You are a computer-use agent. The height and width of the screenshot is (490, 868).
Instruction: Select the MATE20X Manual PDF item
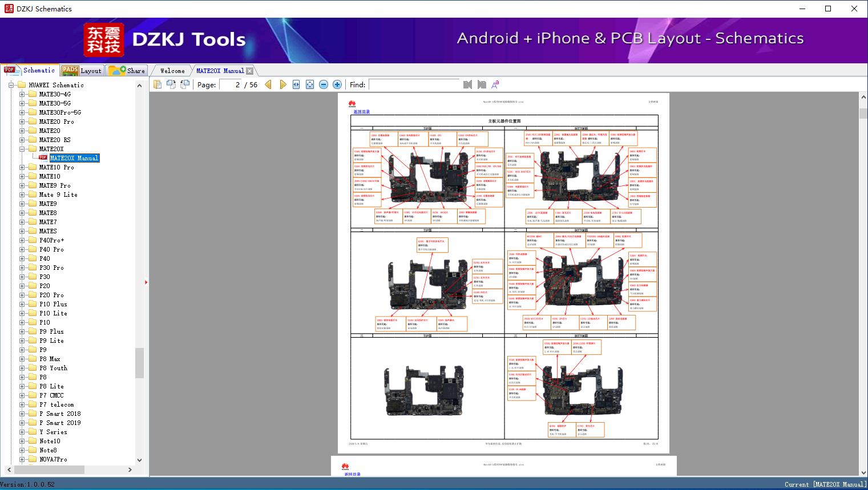pyautogui.click(x=74, y=158)
